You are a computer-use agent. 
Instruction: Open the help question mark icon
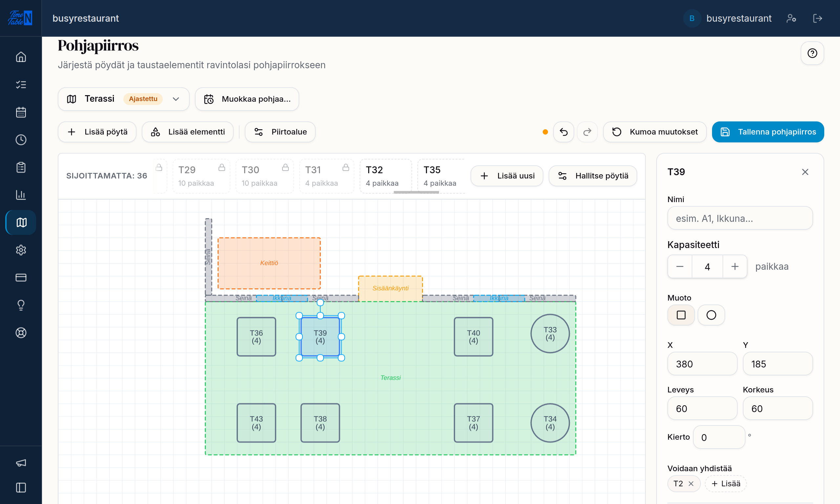812,53
